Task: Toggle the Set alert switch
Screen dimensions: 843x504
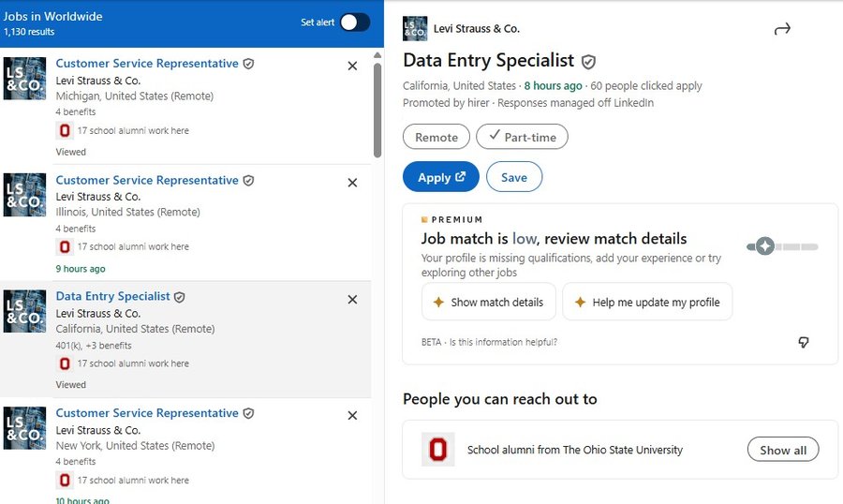Action: [355, 22]
